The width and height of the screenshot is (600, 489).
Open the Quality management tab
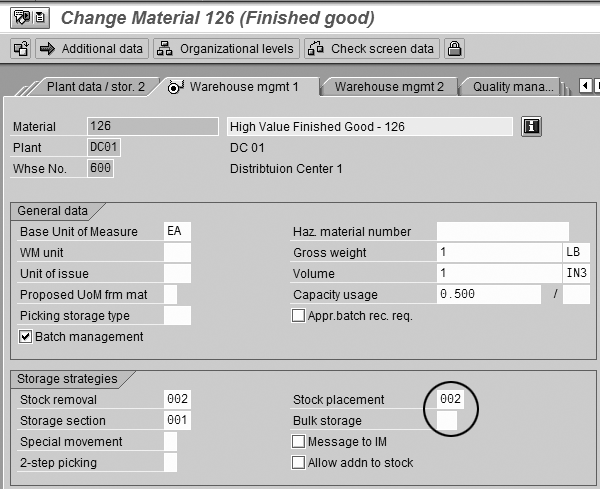click(x=513, y=86)
